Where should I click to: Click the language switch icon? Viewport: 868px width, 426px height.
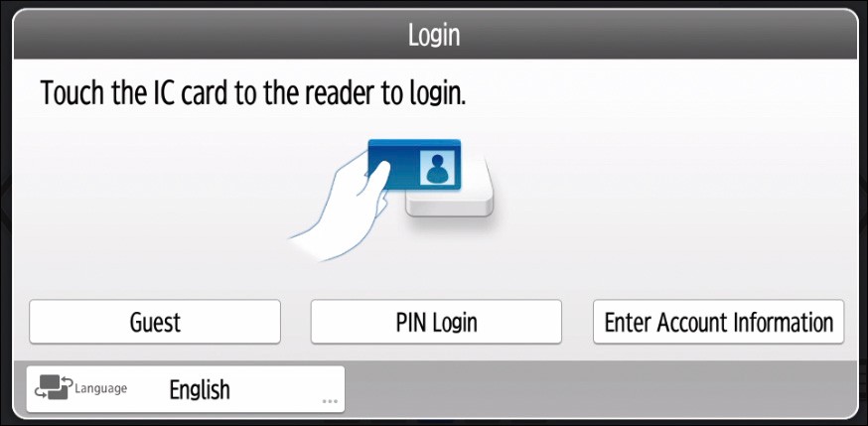54,387
